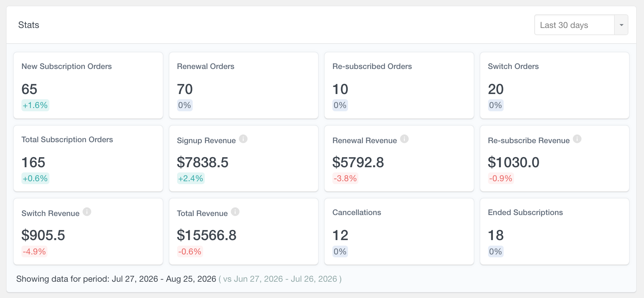
Task: Click the Re-subscribed Orders value 10
Action: click(x=340, y=89)
